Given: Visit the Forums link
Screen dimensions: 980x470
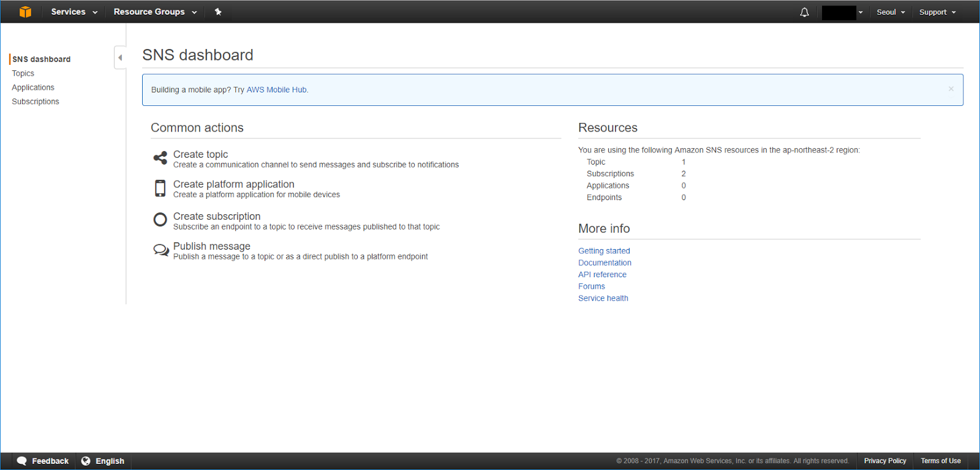Looking at the screenshot, I should [592, 286].
